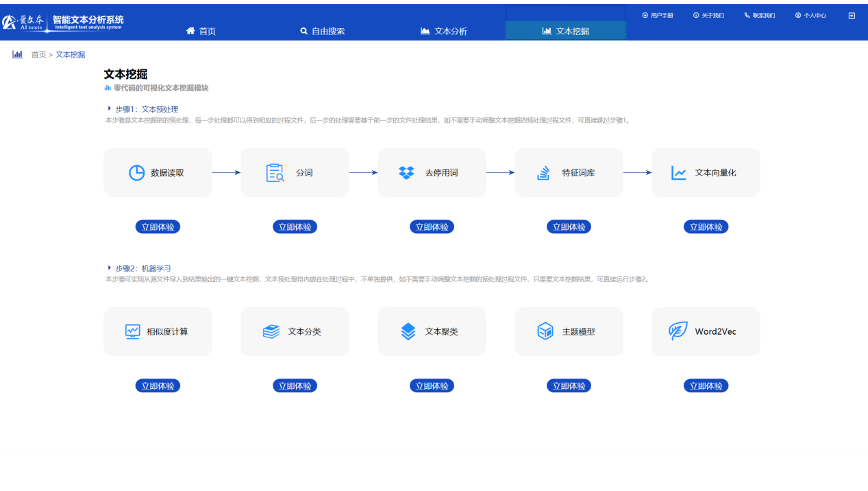This screenshot has width=868, height=491.
Task: Click the 文本向量化 line chart icon
Action: [678, 173]
